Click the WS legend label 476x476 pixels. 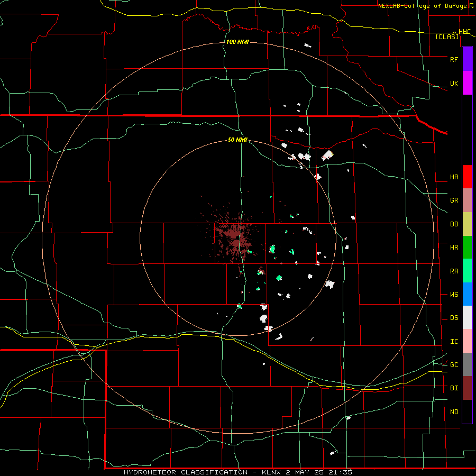[x=454, y=294]
